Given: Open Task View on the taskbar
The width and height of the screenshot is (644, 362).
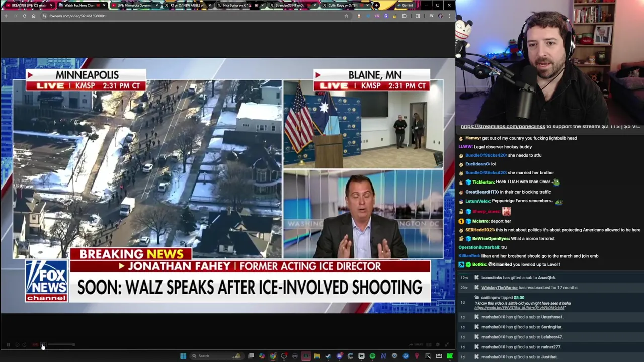Looking at the screenshot, I should (251, 356).
